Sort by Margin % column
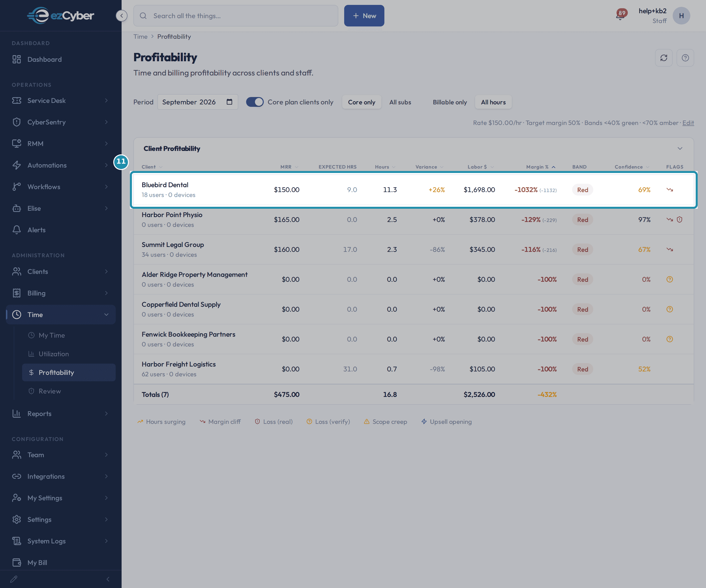Image resolution: width=706 pixels, height=588 pixels. pos(541,167)
